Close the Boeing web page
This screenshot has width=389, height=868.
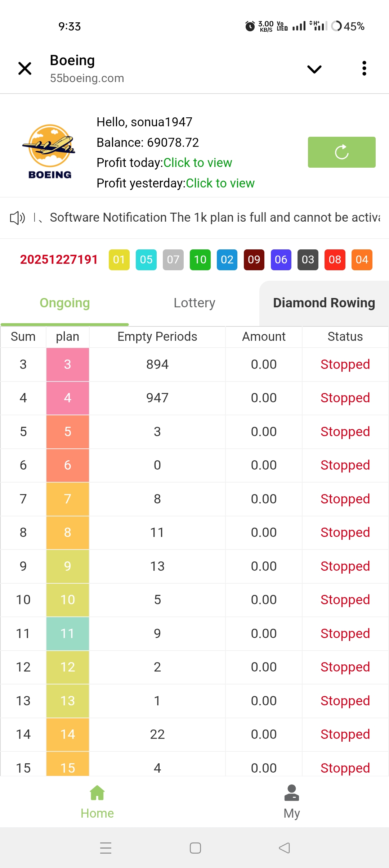25,68
